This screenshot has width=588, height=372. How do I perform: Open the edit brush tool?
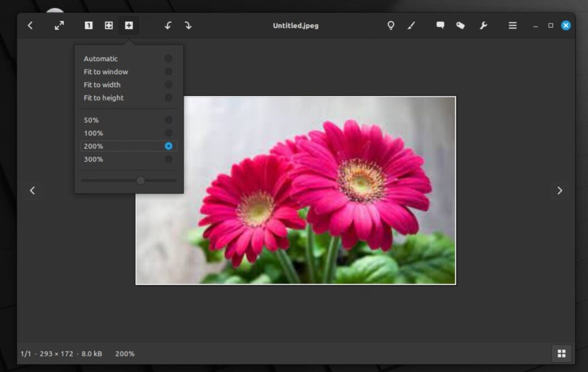tap(411, 25)
